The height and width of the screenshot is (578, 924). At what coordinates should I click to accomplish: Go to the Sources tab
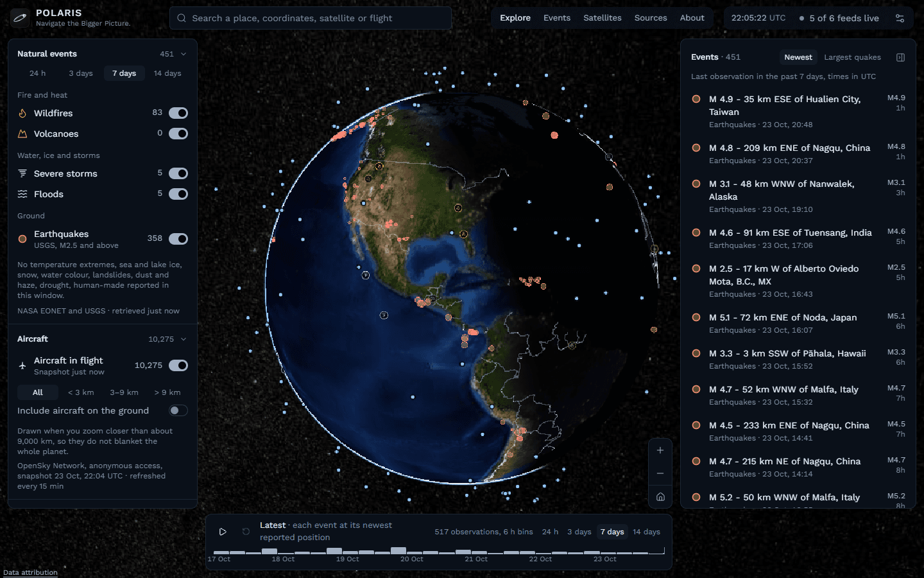point(651,18)
